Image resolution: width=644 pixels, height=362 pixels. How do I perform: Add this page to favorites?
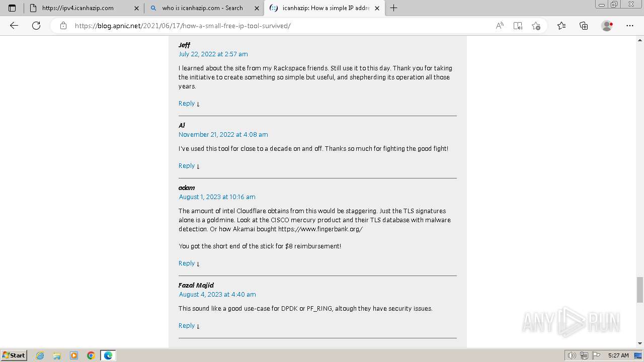(x=536, y=26)
